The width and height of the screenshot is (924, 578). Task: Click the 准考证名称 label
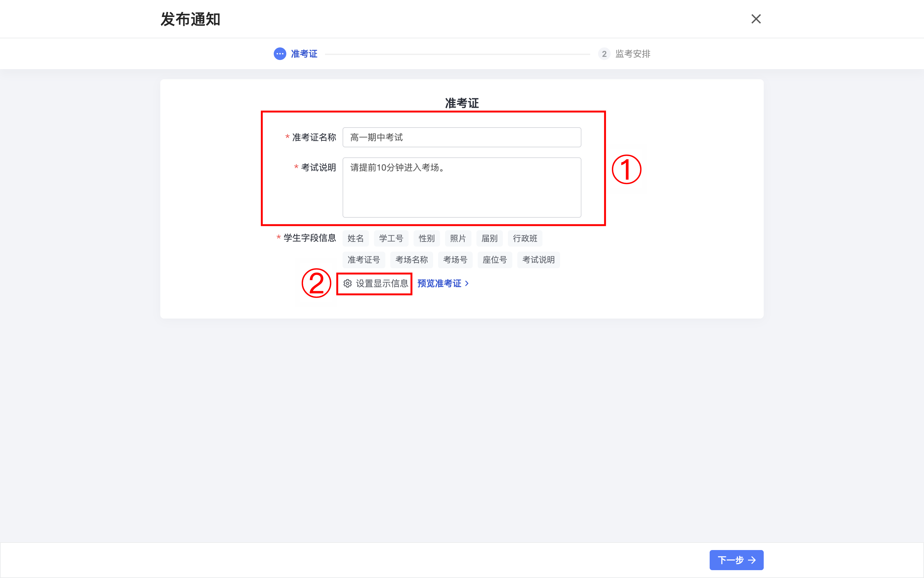point(314,137)
